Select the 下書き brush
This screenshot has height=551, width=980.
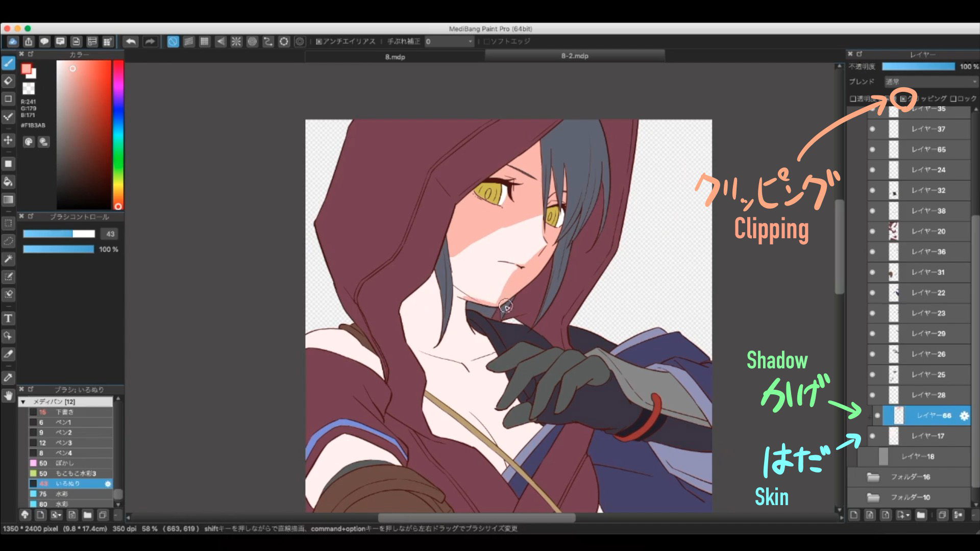[70, 412]
